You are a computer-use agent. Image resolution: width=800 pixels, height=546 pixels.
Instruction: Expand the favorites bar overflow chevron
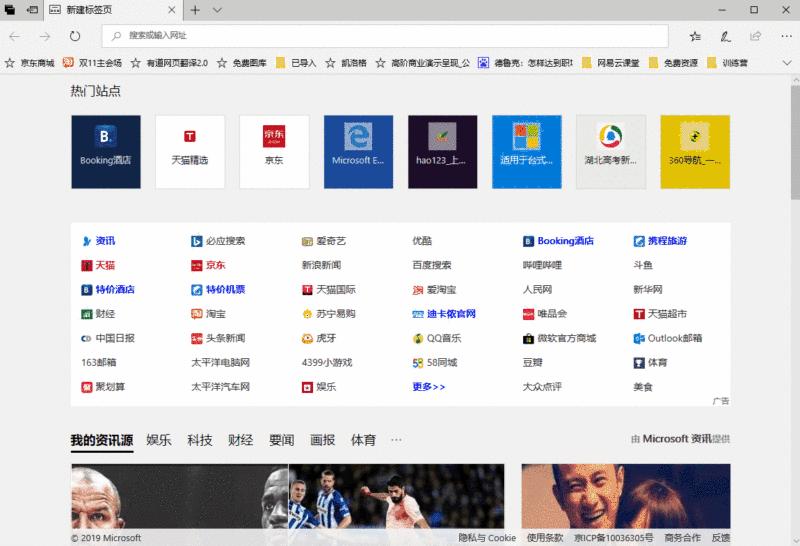coord(787,63)
